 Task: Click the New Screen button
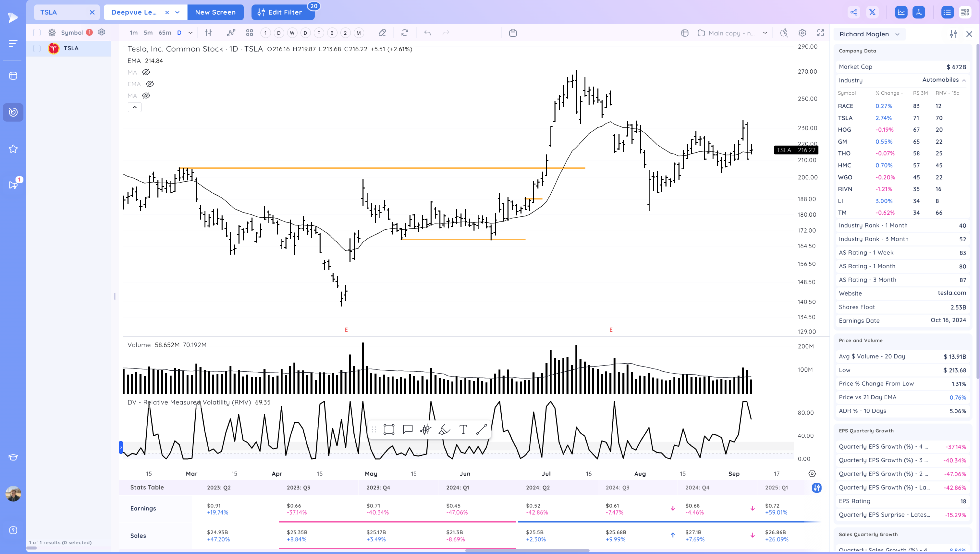215,12
